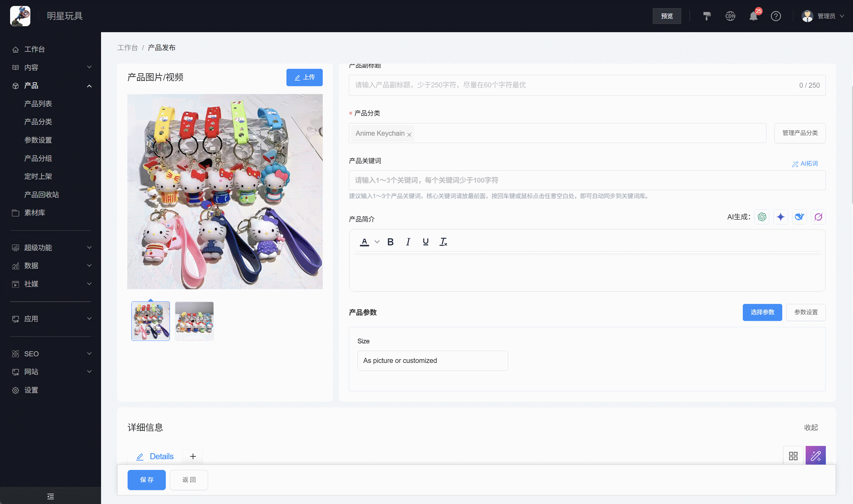Click the clear formatting icon in editor

[x=443, y=241]
